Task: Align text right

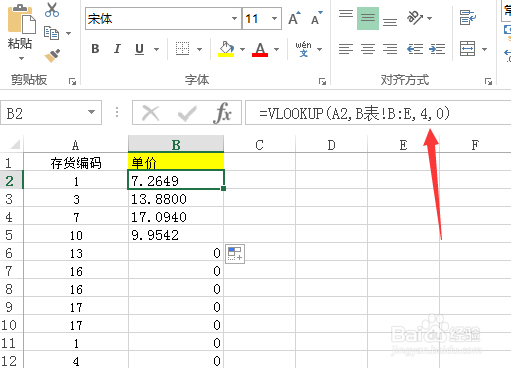Action: (x=390, y=49)
